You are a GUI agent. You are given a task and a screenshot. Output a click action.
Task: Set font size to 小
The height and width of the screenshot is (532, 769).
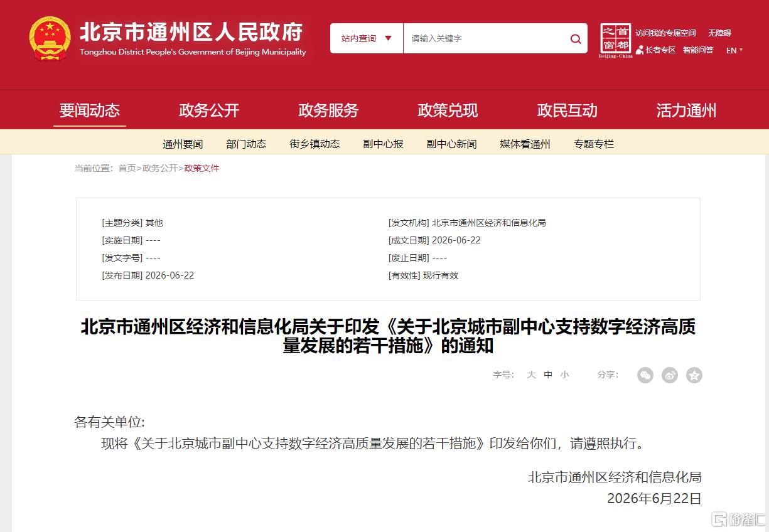tap(564, 375)
